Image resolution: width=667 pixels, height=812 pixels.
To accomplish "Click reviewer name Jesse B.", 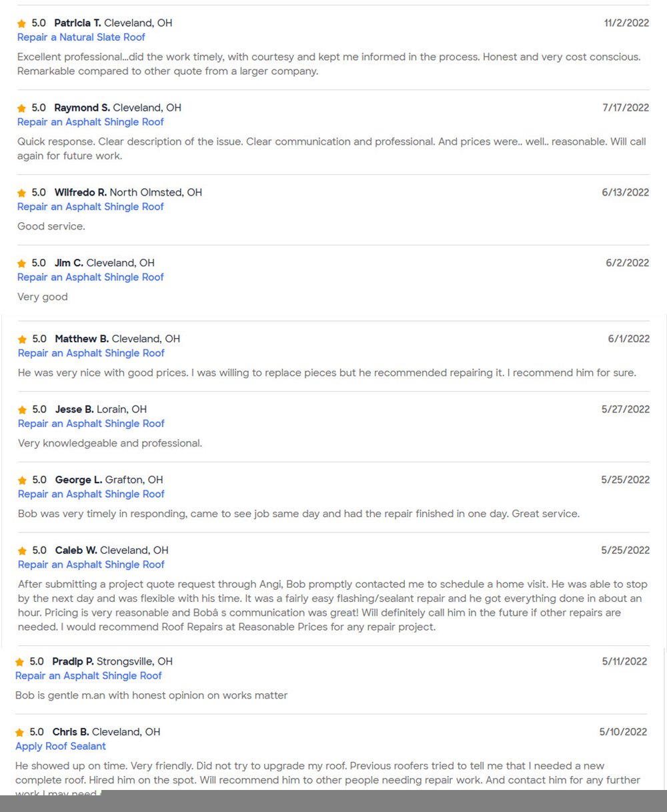I will 74,410.
